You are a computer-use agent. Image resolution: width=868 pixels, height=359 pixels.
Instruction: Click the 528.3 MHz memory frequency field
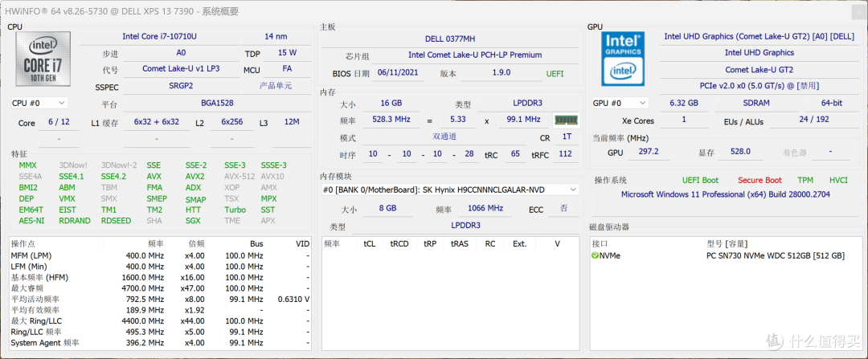[x=391, y=120]
